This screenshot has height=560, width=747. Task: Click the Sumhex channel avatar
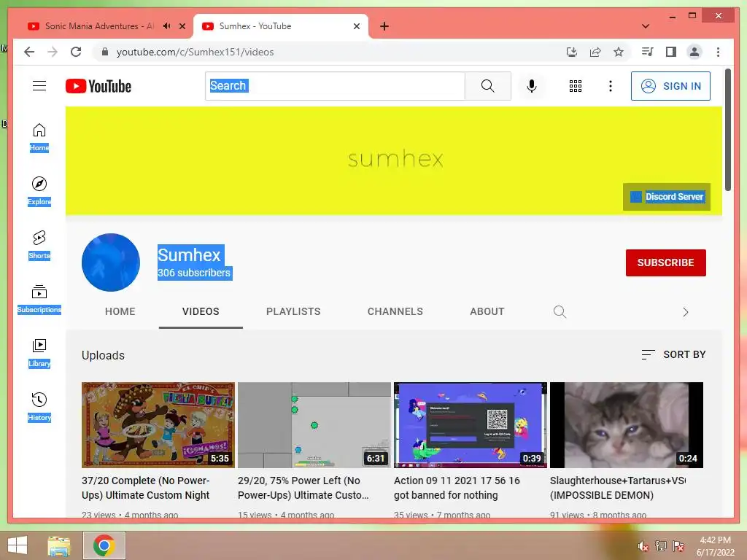(111, 262)
